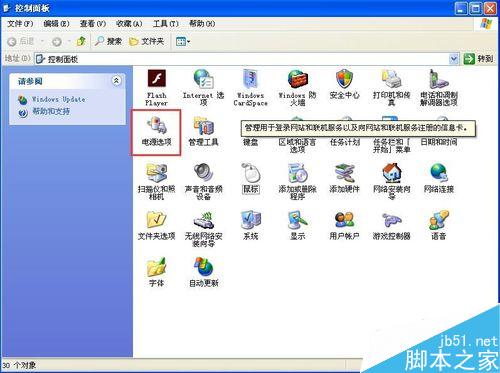This screenshot has height=373, width=500.
Task: Open the 文件(F) menu
Action: [x=20, y=24]
